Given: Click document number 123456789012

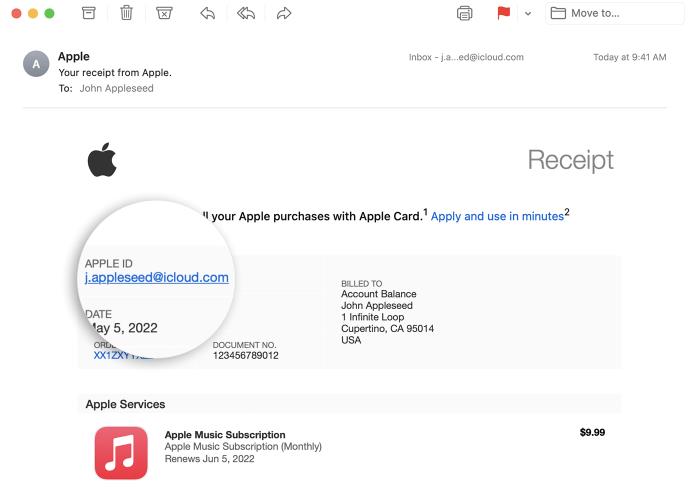Looking at the screenshot, I should tap(246, 355).
